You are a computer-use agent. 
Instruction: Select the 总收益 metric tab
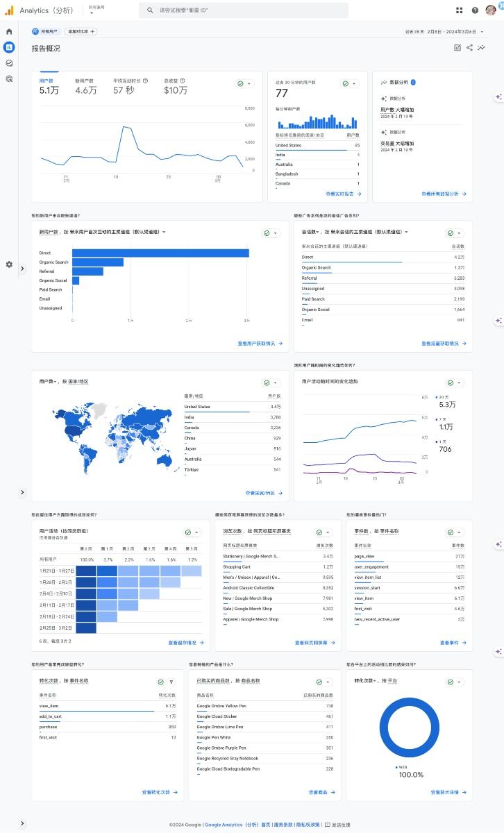coord(176,87)
